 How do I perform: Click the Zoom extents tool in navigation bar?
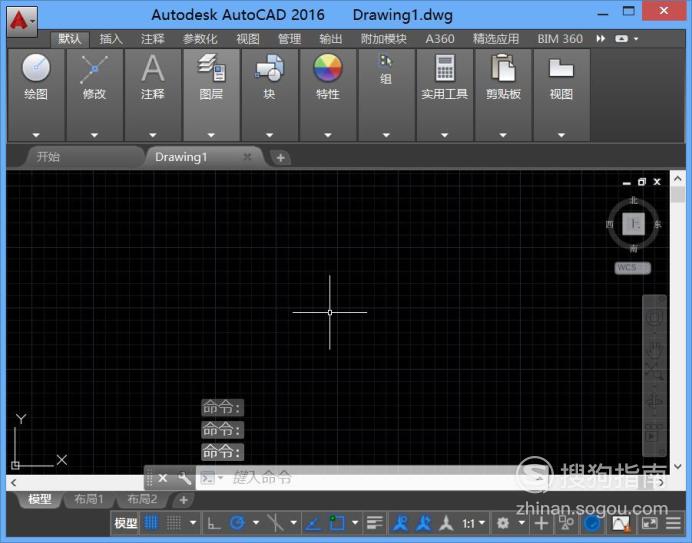coord(654,371)
